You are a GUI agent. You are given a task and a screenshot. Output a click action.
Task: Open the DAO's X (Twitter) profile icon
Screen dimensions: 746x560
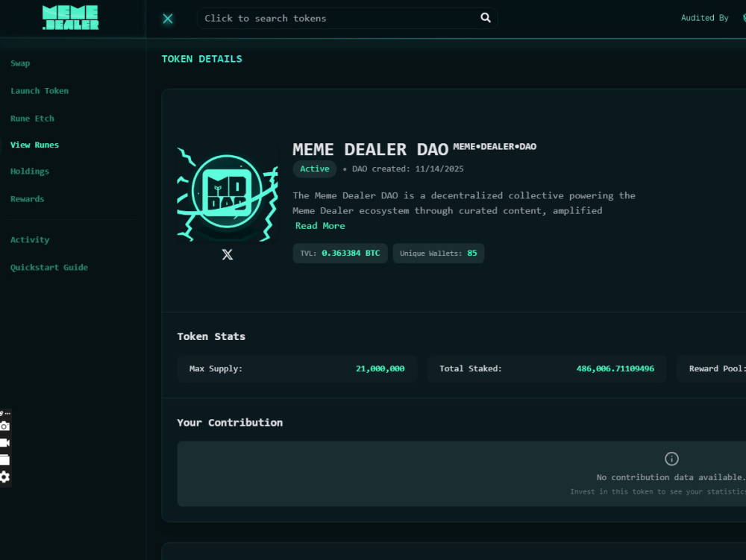[228, 254]
